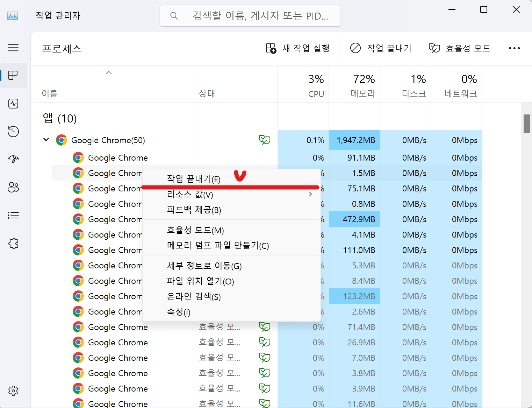Click efficiency leaf icon on 3.8MB Chrome row
Screen dimensions: 532x408
click(x=265, y=373)
